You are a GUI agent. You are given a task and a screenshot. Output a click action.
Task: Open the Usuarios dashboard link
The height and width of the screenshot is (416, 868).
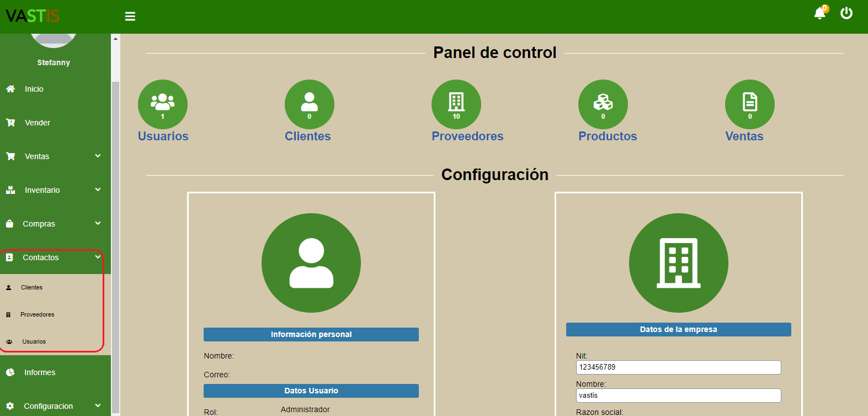click(163, 136)
